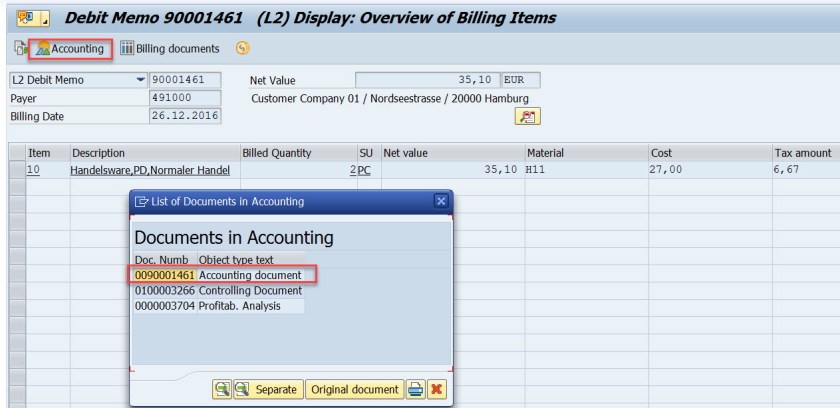The image size is (840, 408).
Task: Click the Object type text column header
Action: 252,260
